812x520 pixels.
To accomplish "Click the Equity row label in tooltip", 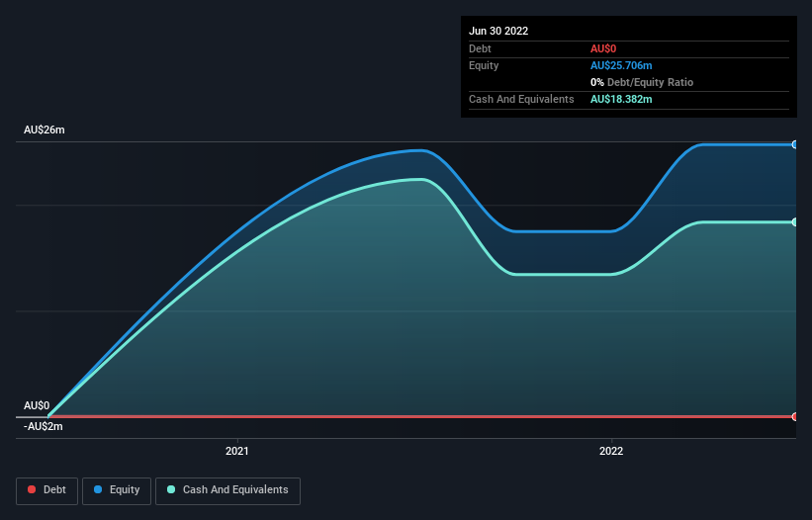I will pos(484,65).
